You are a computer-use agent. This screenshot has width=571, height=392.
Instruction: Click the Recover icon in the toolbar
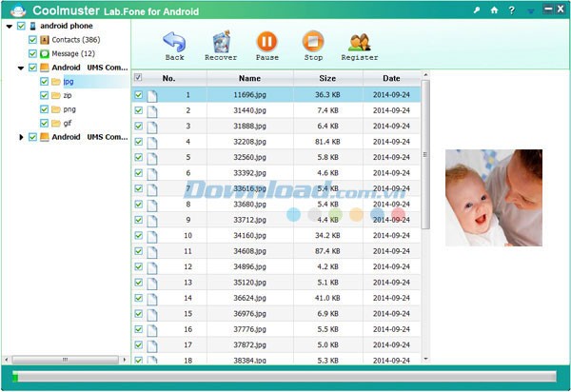pos(221,42)
